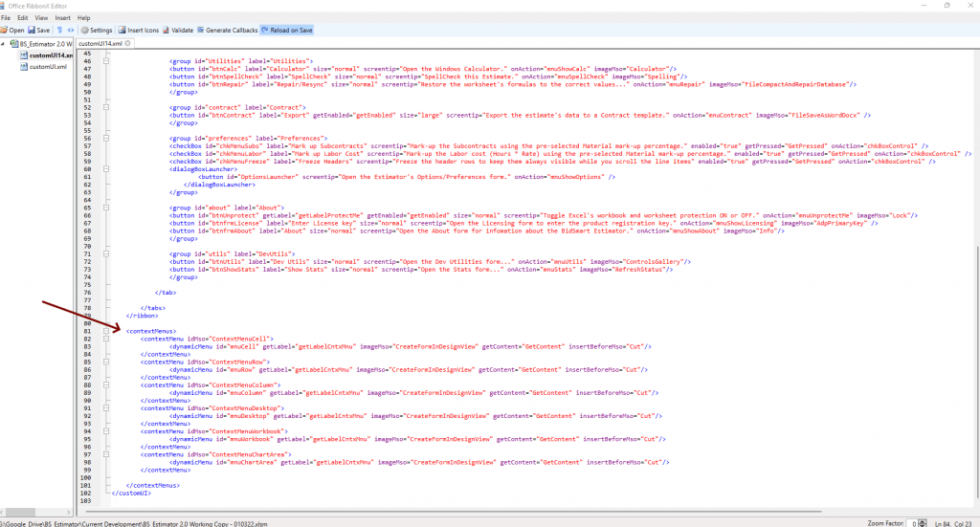This screenshot has width=980, height=527.
Task: Collapse the ContextMenuColumn fold marker at line 88
Action: click(106, 385)
